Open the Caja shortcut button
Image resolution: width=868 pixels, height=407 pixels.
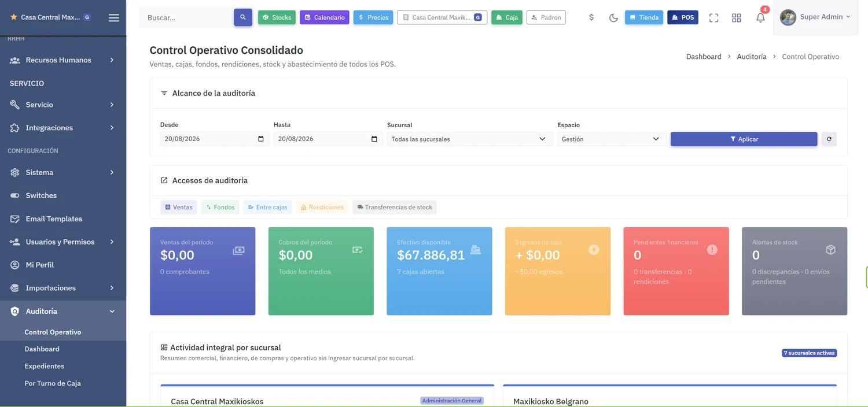click(507, 17)
